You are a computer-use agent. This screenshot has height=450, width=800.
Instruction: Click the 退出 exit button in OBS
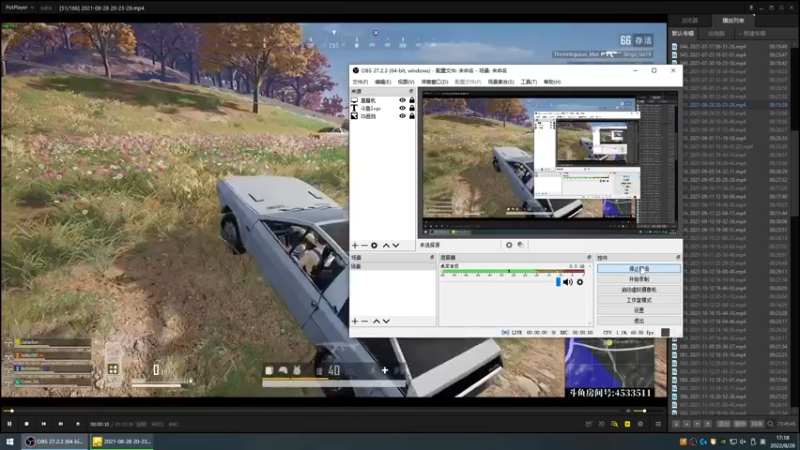(639, 321)
